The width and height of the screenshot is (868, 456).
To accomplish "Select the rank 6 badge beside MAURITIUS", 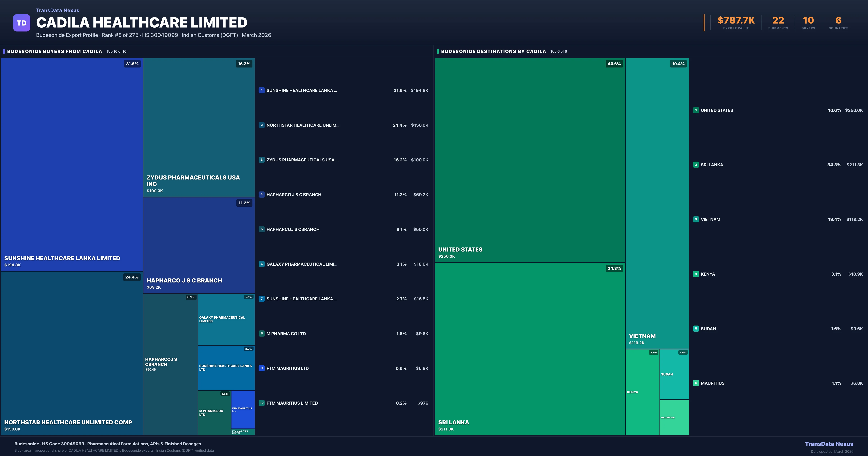I will tap(696, 383).
